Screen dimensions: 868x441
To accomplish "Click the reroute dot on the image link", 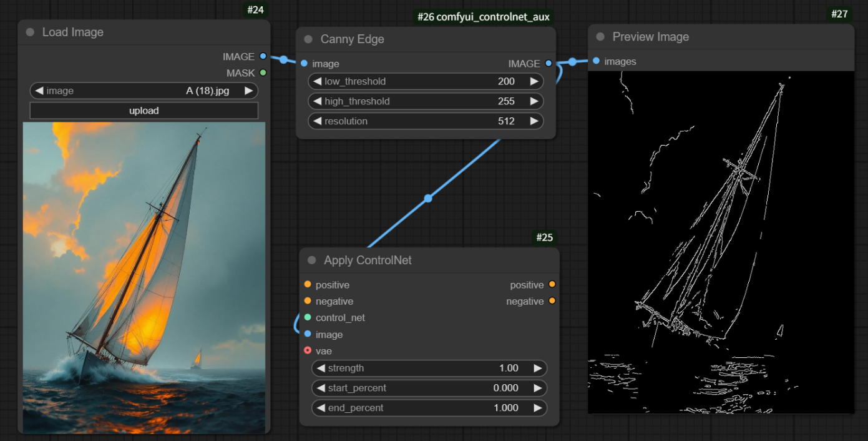I will point(428,198).
